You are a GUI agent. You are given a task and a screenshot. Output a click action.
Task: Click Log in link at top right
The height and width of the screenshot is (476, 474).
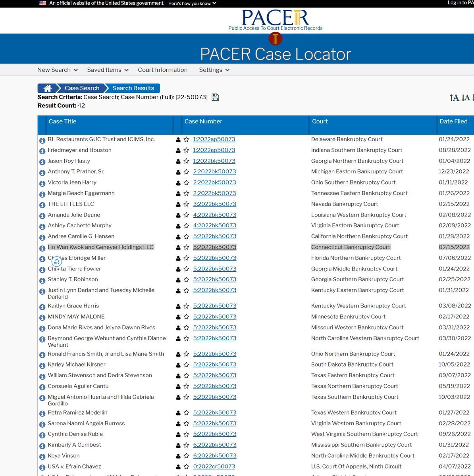click(461, 3)
